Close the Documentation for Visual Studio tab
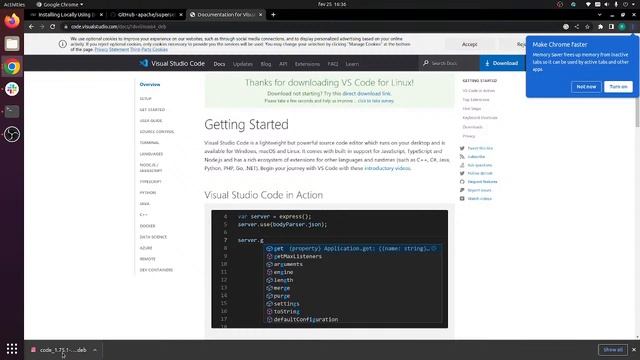Viewport: 640px width, 360px height. (260, 15)
